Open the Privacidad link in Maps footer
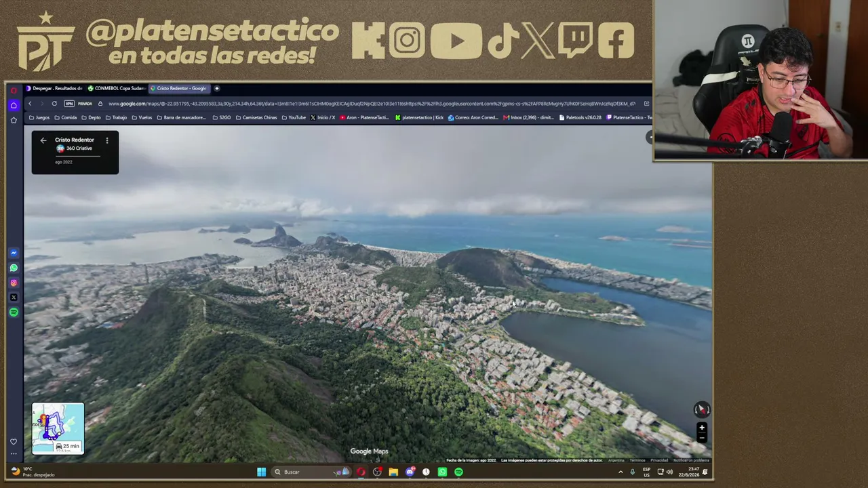The height and width of the screenshot is (488, 868). click(659, 460)
